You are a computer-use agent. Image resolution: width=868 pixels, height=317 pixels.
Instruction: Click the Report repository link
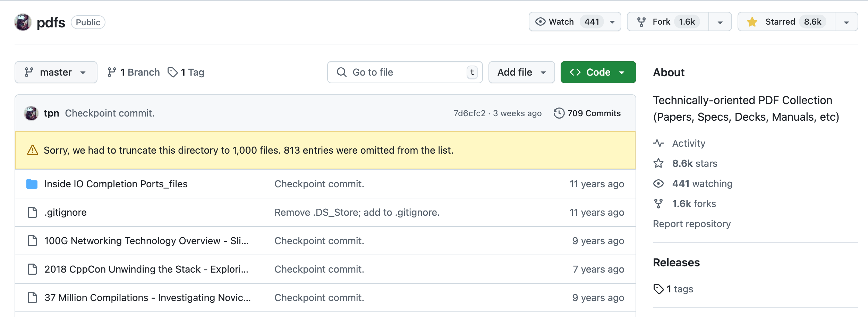click(x=692, y=224)
